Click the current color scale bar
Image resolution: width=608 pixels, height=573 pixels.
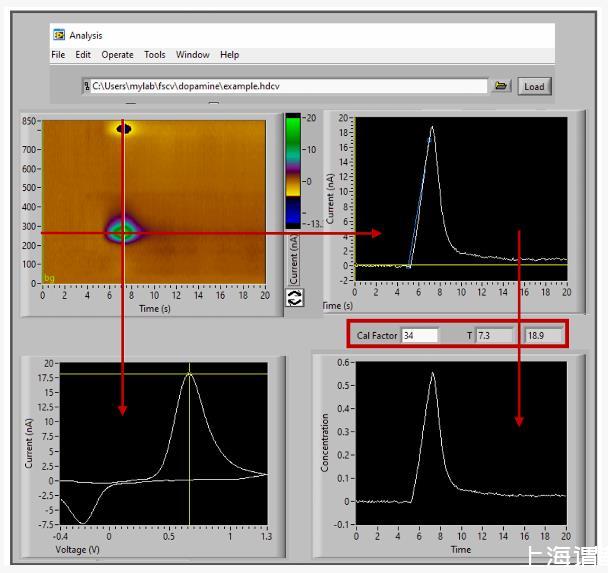coord(293,170)
